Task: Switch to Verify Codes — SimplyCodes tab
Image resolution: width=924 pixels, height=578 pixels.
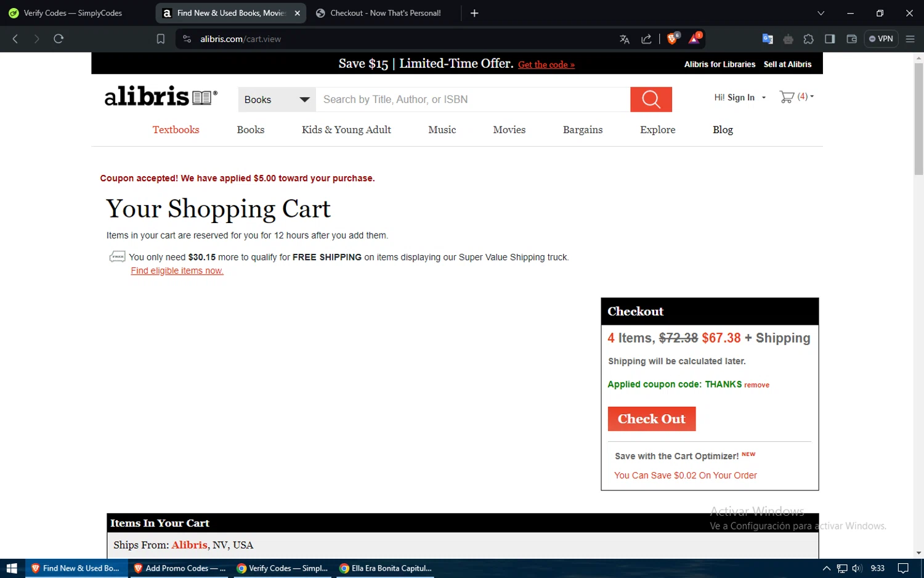Action: click(x=73, y=13)
